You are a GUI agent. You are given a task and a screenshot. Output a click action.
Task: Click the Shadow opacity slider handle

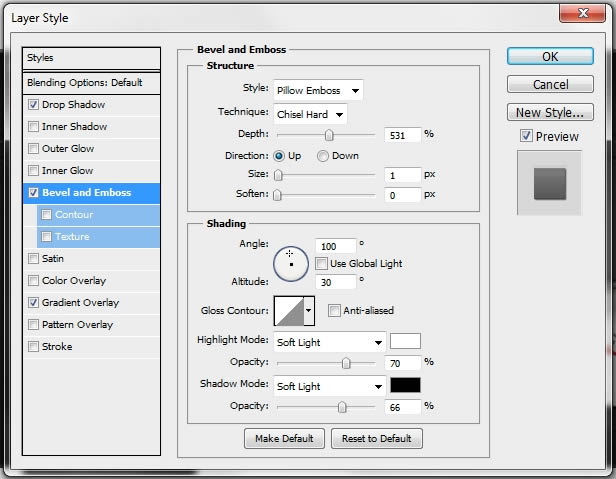[342, 407]
